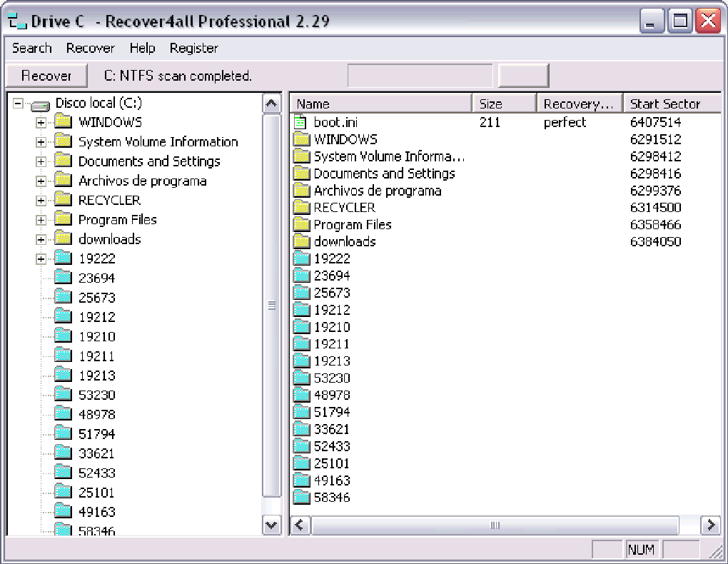Sort list by Size column header
The width and height of the screenshot is (728, 564).
click(x=504, y=104)
